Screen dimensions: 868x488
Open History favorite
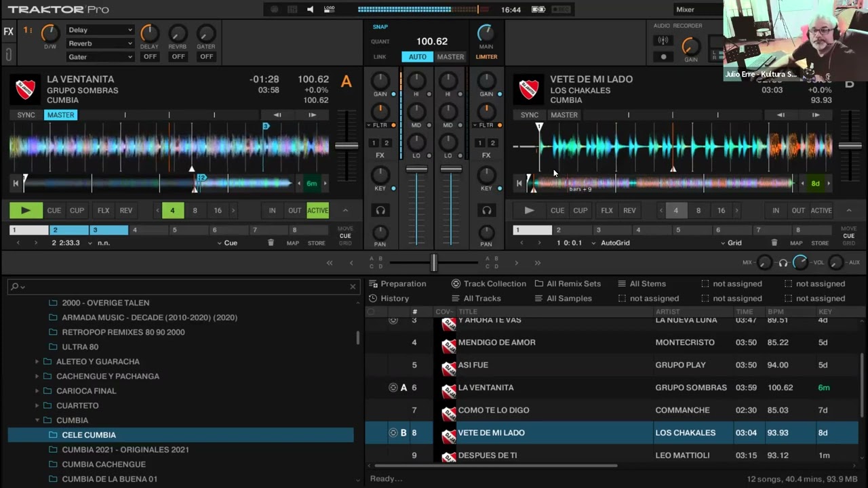tap(389, 298)
